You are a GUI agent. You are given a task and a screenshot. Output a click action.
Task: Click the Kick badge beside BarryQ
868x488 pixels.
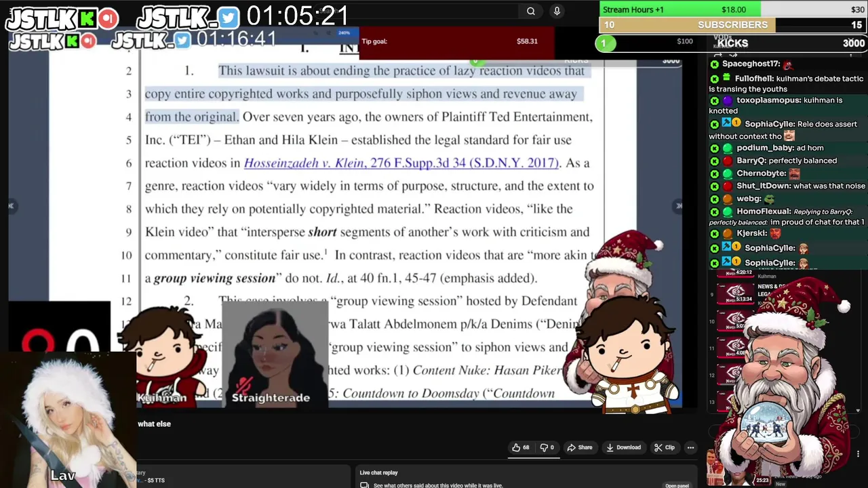714,161
